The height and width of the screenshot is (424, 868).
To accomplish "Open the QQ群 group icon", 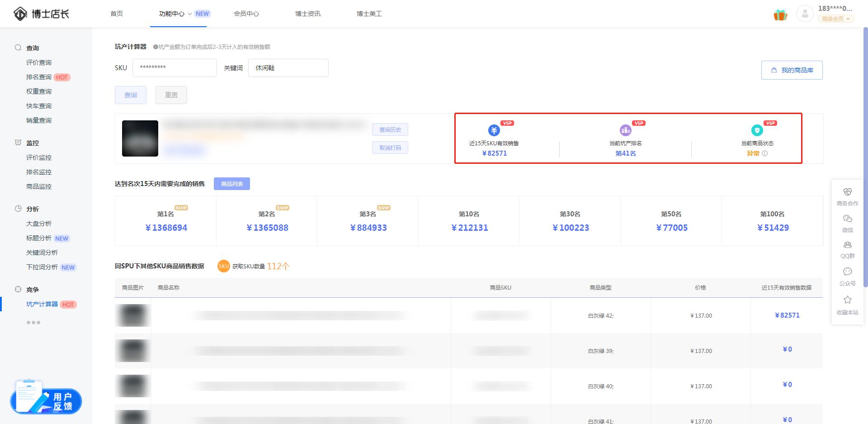I will click(847, 245).
